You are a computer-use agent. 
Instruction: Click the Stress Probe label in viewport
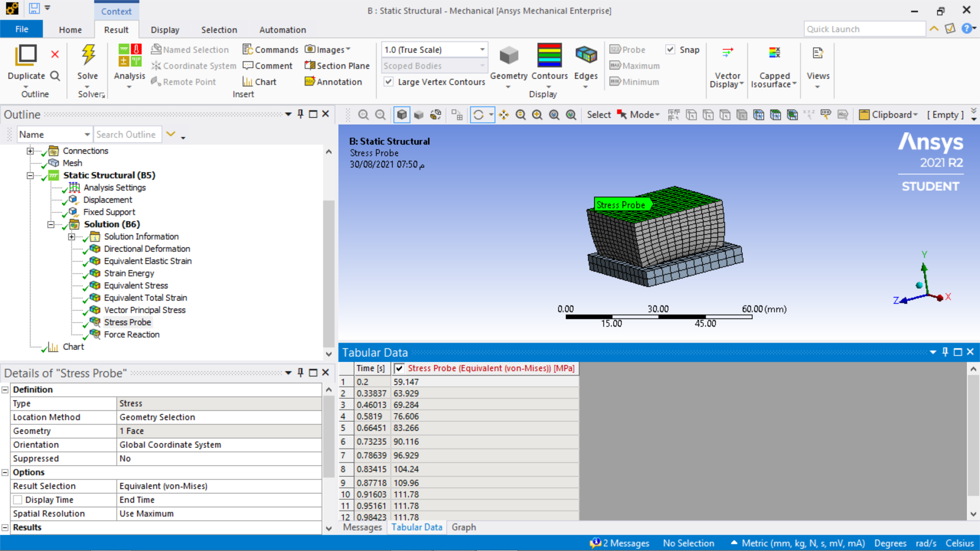622,205
